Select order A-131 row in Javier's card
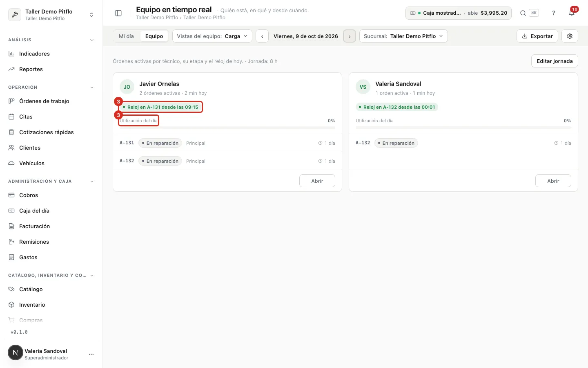This screenshot has width=588, height=368. (227, 143)
